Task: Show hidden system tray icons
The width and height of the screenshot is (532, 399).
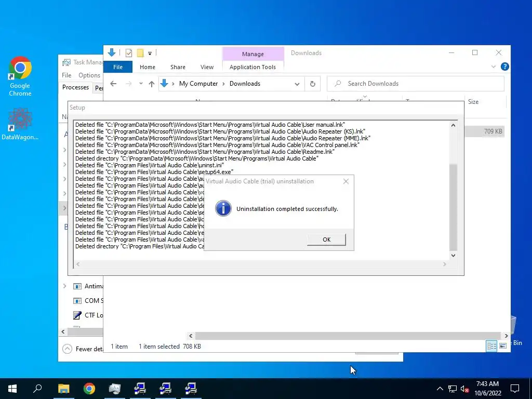Action: (x=440, y=389)
